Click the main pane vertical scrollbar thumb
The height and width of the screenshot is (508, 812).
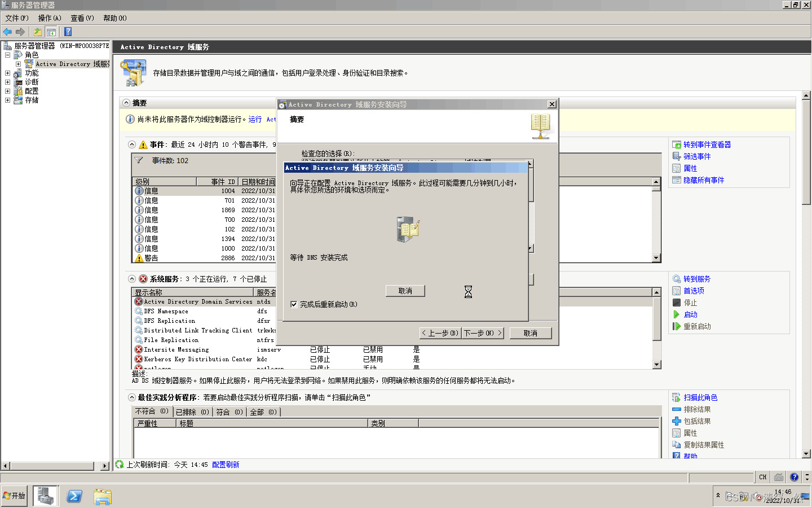click(x=806, y=152)
